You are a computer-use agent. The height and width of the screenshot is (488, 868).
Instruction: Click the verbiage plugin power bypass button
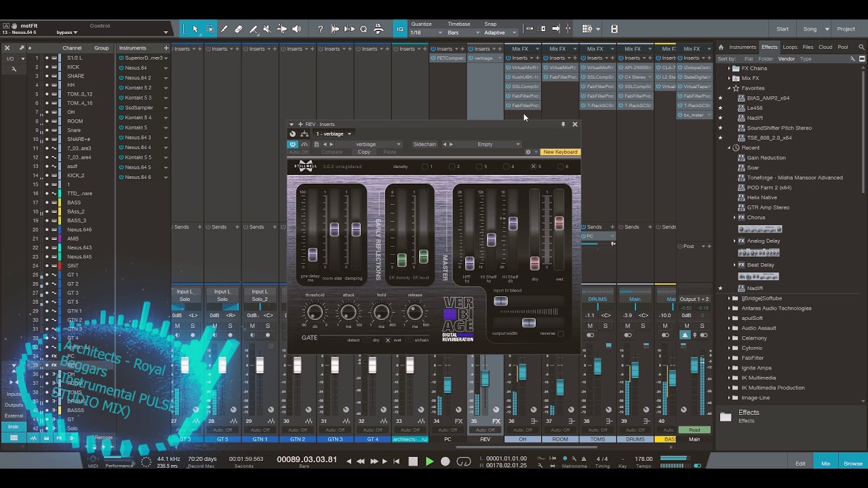point(293,144)
